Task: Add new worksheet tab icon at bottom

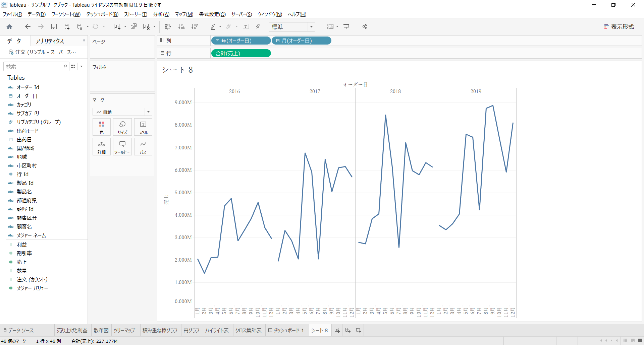Action: click(337, 331)
